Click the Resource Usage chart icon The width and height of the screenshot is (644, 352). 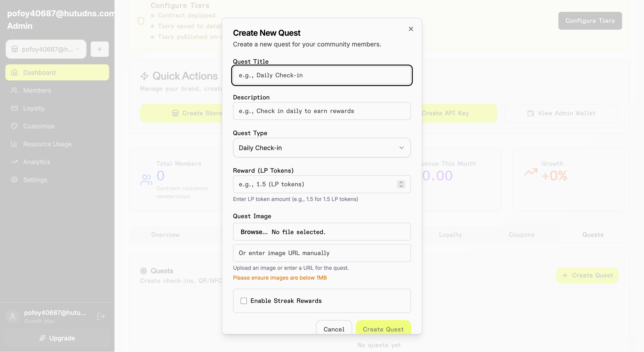15,144
